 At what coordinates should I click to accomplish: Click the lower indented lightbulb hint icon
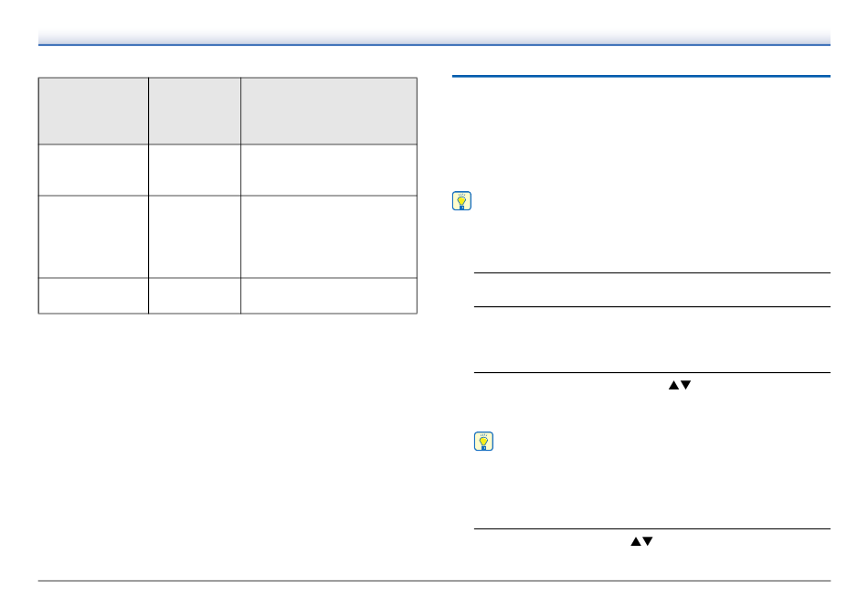coord(484,442)
